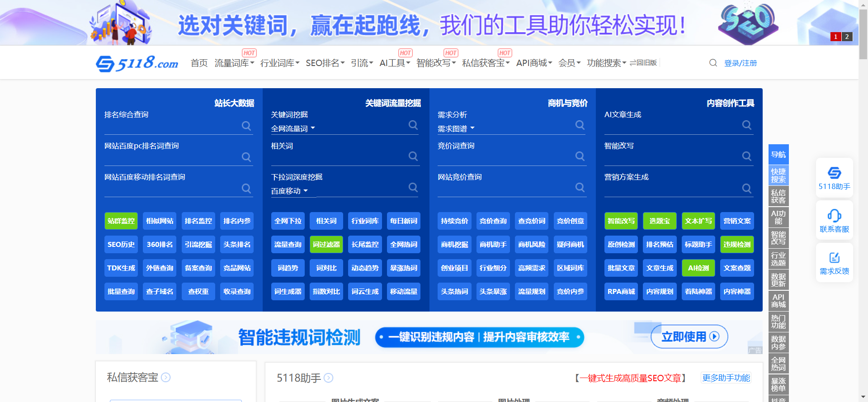
Task: Select AI功能 in side rail
Action: coord(778,217)
